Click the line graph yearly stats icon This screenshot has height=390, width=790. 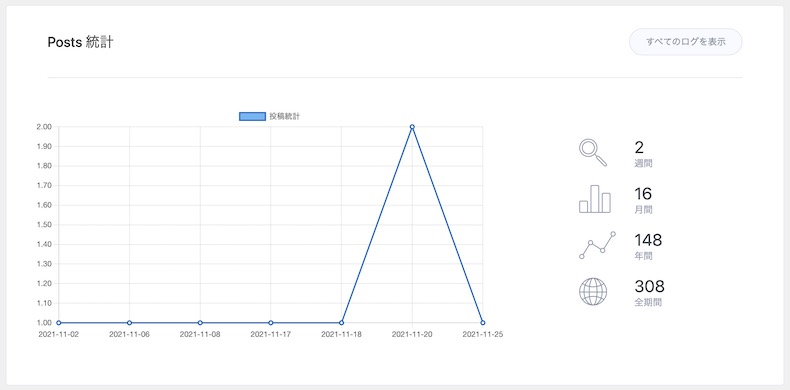click(597, 245)
